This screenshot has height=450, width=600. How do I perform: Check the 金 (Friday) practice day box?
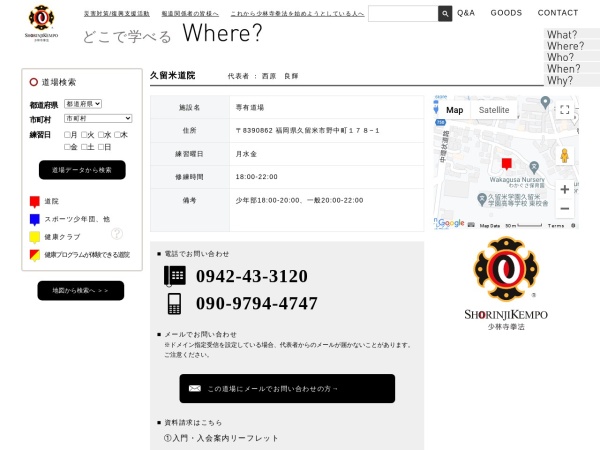click(x=67, y=147)
